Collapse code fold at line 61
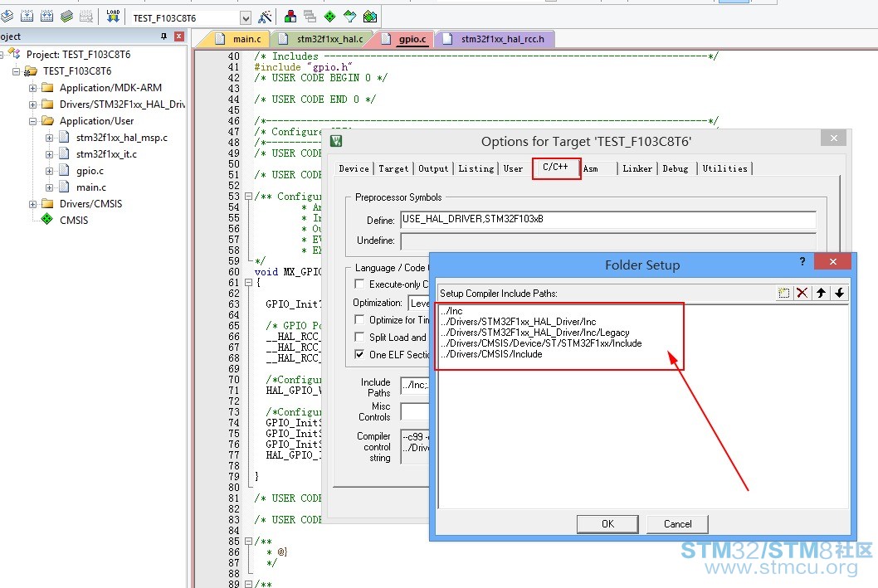Viewport: 878px width, 588px height. point(248,283)
